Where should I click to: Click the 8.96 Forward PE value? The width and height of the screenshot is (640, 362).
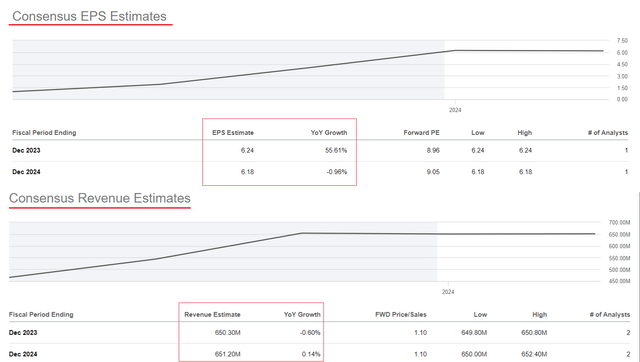433,150
